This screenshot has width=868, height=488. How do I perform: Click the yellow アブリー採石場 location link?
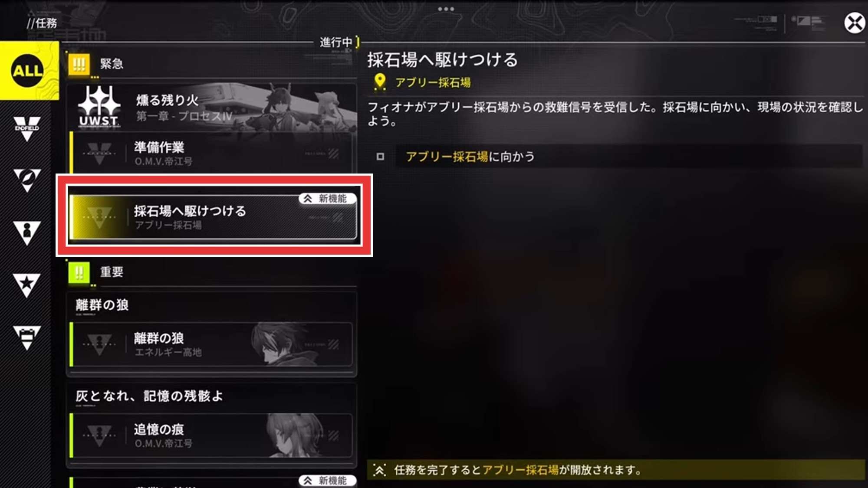point(433,82)
